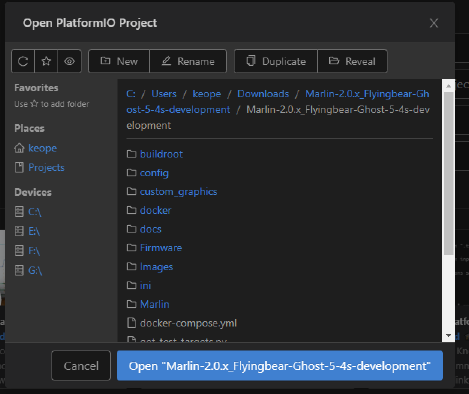
Task: Click the Rename button
Action: (x=188, y=61)
